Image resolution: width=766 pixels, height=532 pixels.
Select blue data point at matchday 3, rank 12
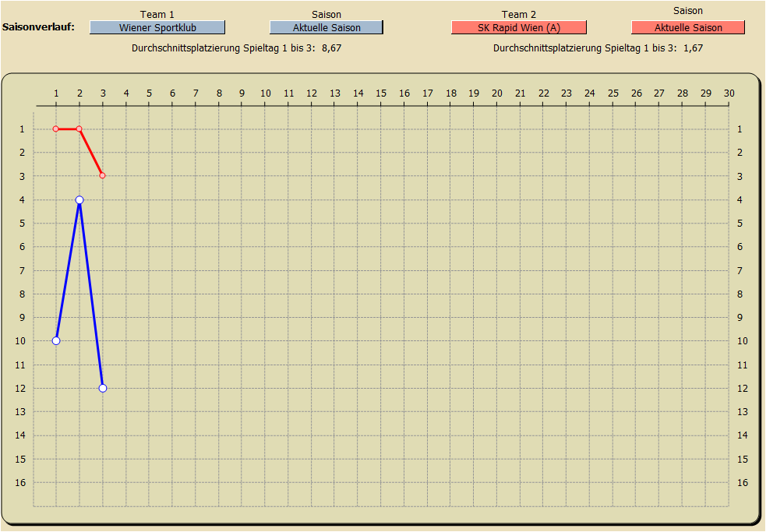tap(103, 389)
